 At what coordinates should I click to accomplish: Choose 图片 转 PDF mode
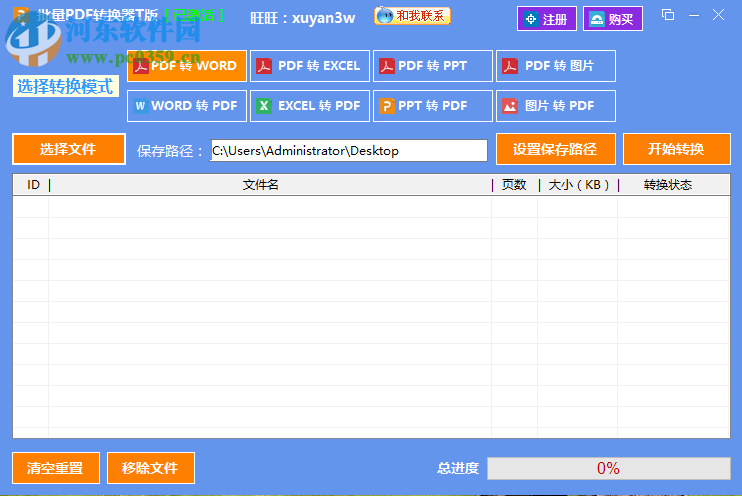(x=556, y=106)
